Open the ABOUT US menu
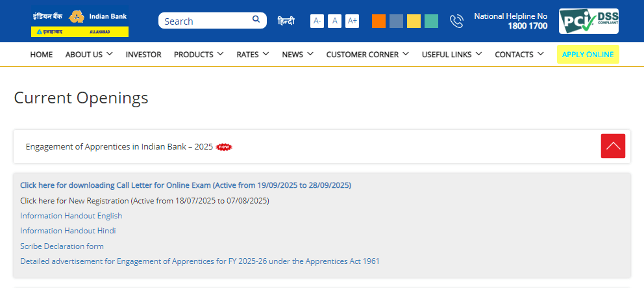 (89, 55)
